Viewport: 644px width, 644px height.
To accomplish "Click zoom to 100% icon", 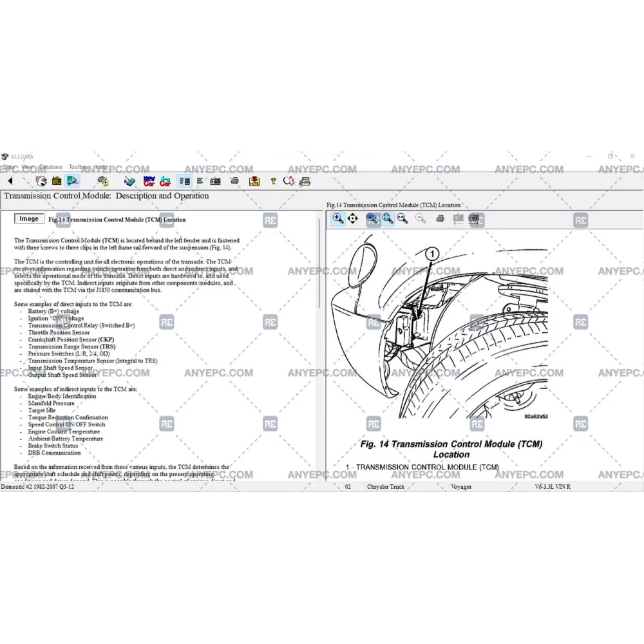I will click(x=373, y=219).
